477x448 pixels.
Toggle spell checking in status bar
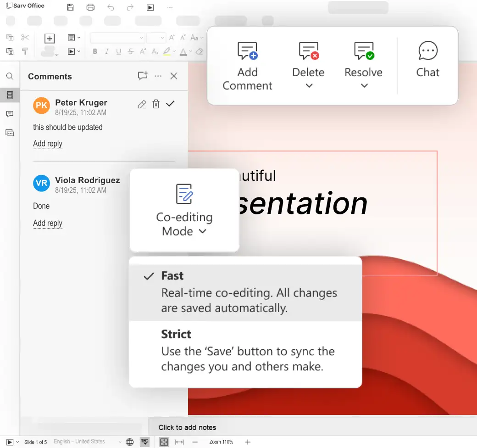[x=144, y=442]
